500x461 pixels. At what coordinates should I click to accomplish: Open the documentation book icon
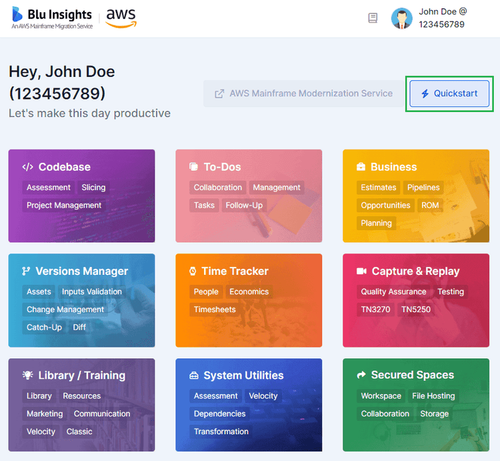(373, 18)
